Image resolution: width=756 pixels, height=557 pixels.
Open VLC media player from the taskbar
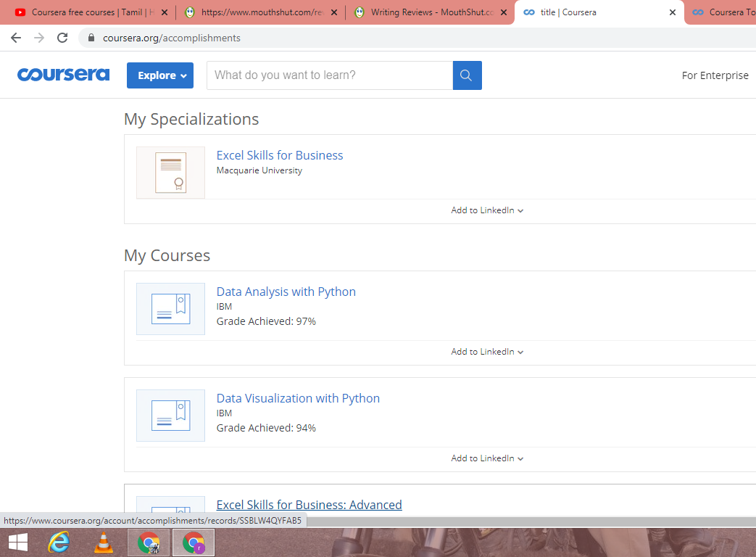click(x=104, y=542)
